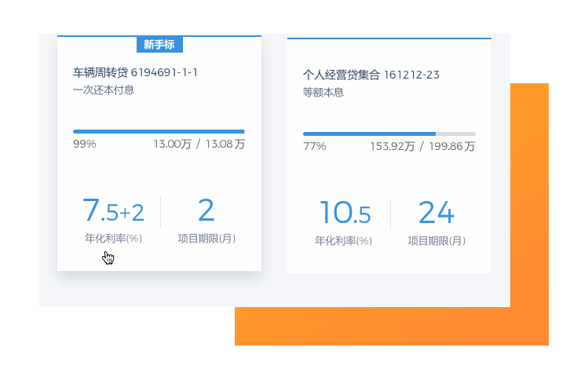
Task: Click 年化利率(%) label on first card
Action: pos(113,238)
